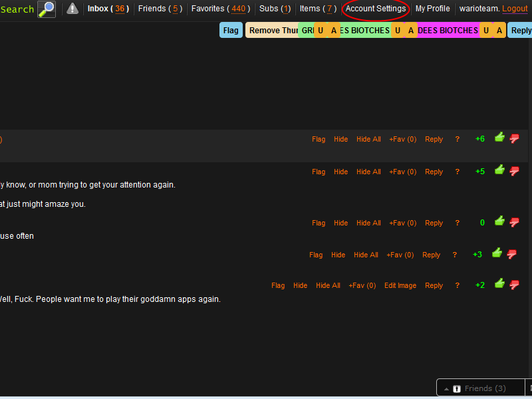Click the question mark on the 0-rated comment
The height and width of the screenshot is (399, 532).
(x=457, y=223)
